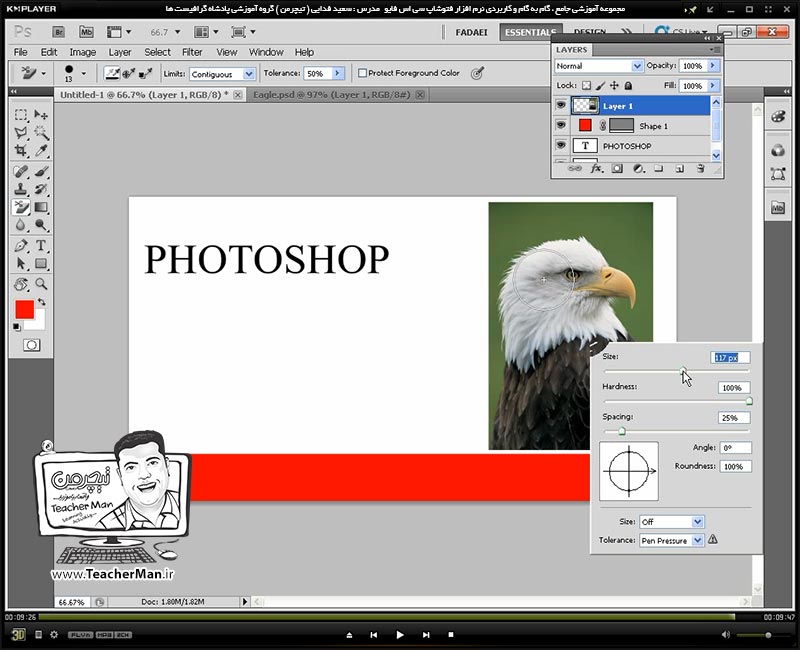Open the Image menu
The height and width of the screenshot is (650, 800).
tap(83, 52)
